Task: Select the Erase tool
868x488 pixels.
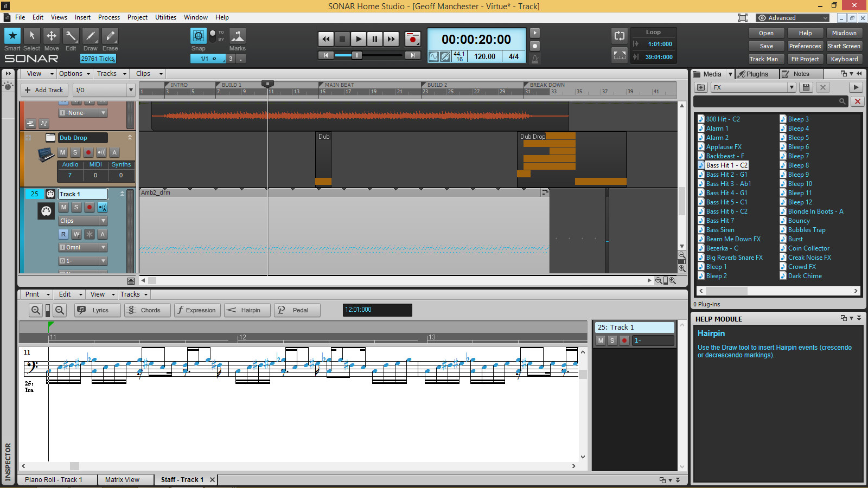Action: 110,35
